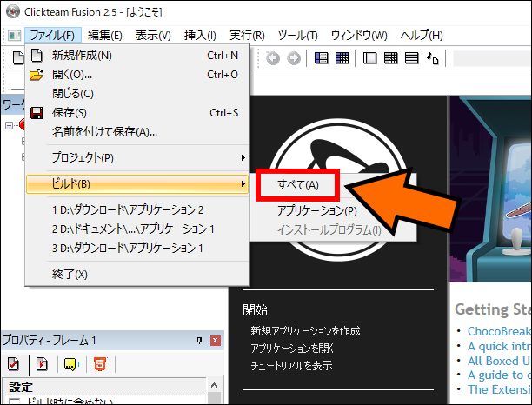Open the ChocoBreak link
This screenshot has height=405, width=532.
click(500, 331)
